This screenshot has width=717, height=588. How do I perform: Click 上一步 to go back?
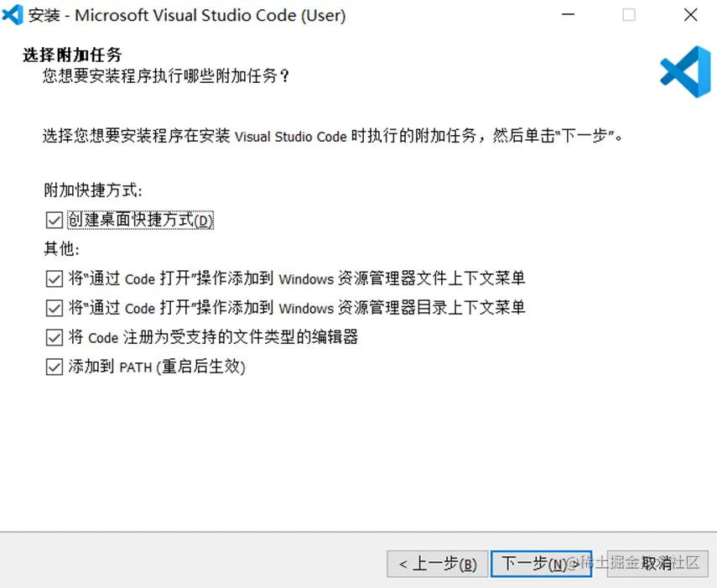[437, 564]
